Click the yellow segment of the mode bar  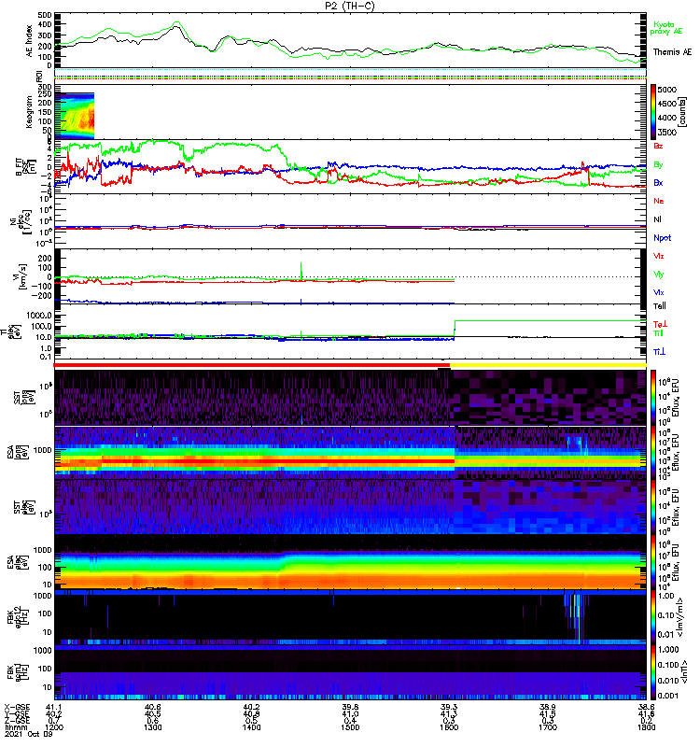[x=548, y=365]
